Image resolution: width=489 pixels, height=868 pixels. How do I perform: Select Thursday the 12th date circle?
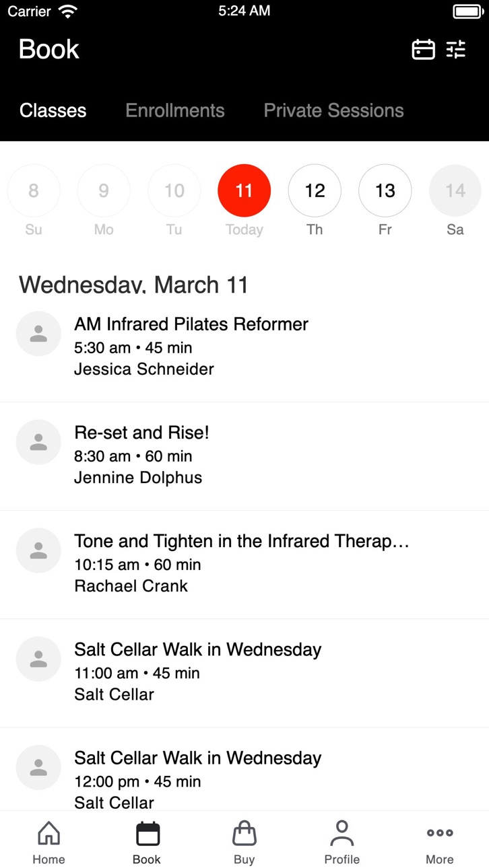click(x=315, y=190)
